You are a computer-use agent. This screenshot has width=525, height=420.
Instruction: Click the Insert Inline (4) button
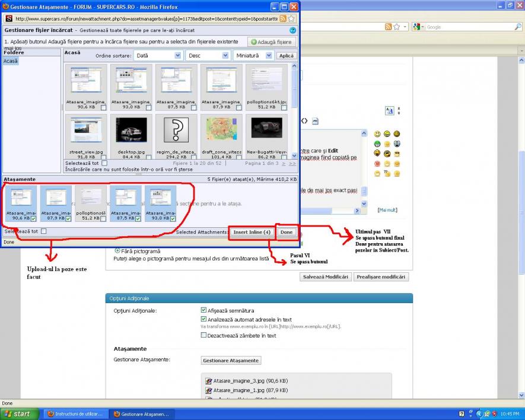(252, 232)
